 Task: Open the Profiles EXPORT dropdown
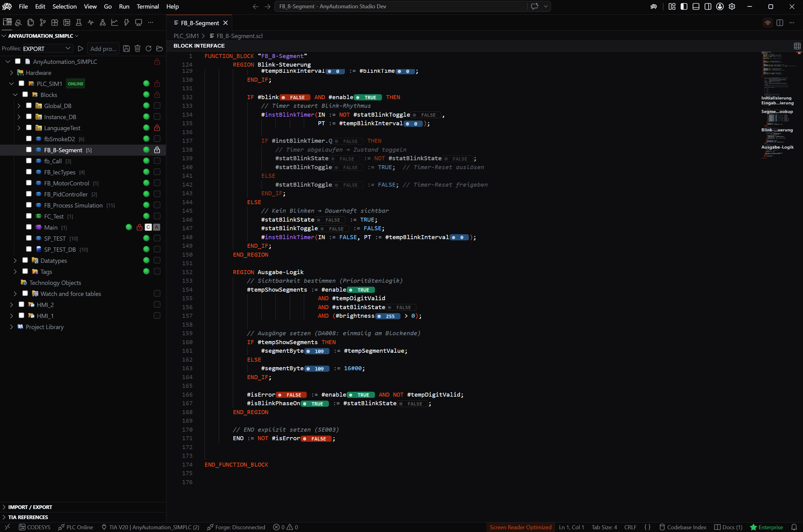pos(47,49)
